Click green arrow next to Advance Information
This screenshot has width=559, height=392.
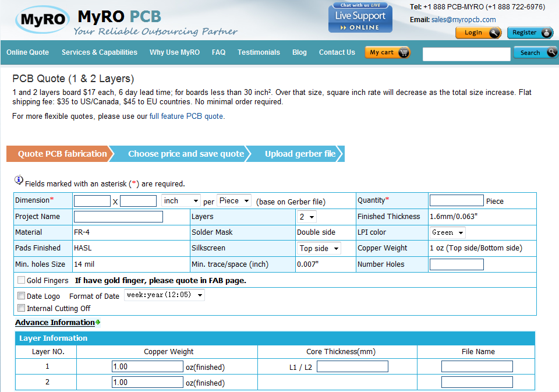pos(98,322)
